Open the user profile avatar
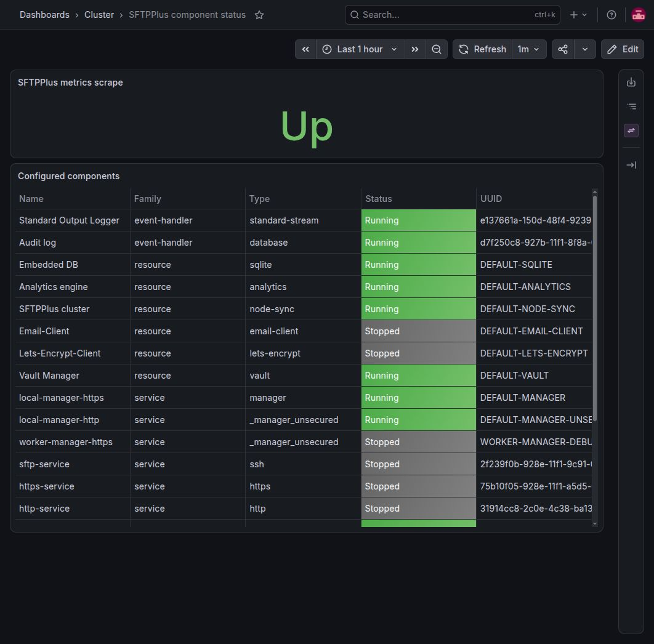Viewport: 654px width, 644px height. [638, 15]
